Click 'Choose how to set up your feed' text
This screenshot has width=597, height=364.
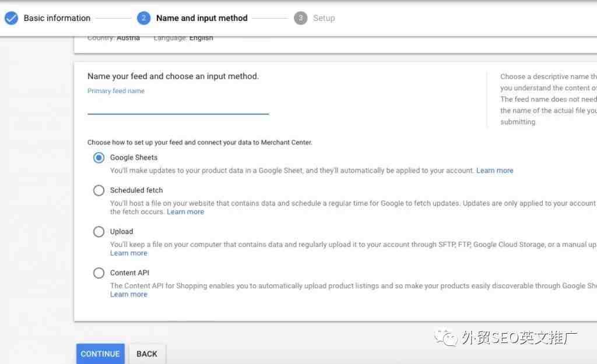coord(199,142)
